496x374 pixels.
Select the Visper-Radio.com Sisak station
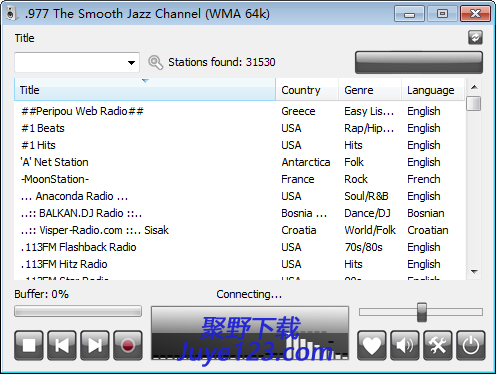[x=239, y=230]
